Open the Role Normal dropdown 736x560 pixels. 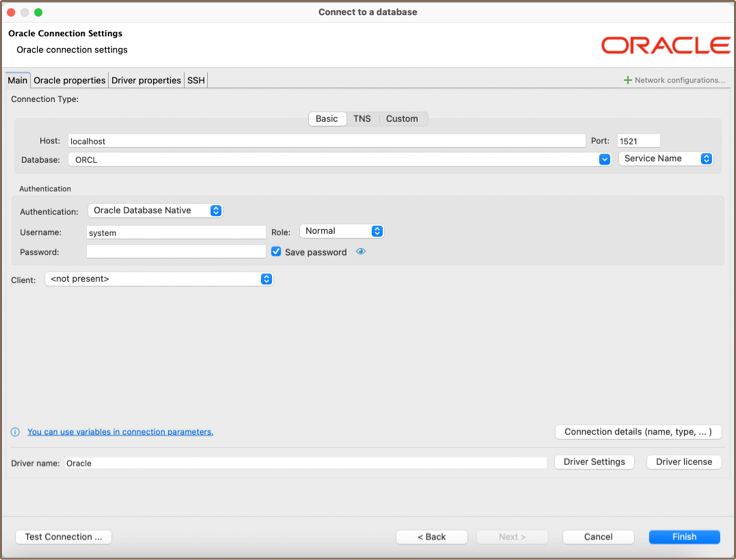coord(342,231)
